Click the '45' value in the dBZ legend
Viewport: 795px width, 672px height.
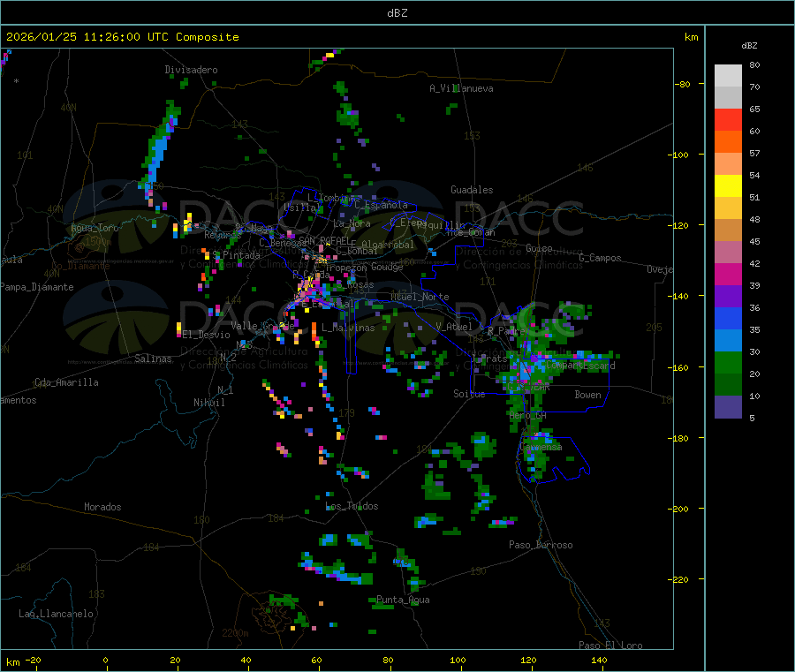pos(754,242)
